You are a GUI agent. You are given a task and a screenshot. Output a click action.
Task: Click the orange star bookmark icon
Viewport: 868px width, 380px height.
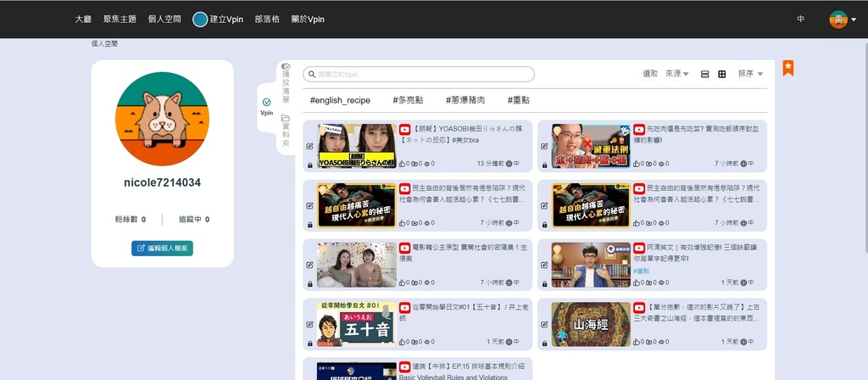(788, 68)
